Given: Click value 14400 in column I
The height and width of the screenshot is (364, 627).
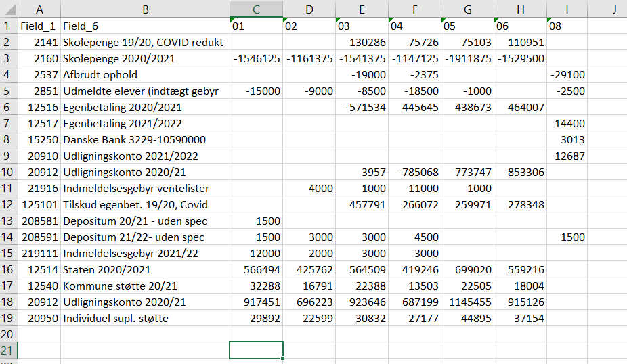Looking at the screenshot, I should pyautogui.click(x=567, y=123).
